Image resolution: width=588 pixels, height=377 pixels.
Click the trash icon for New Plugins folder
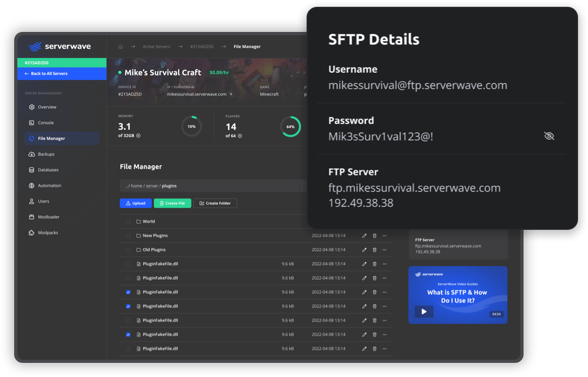374,236
